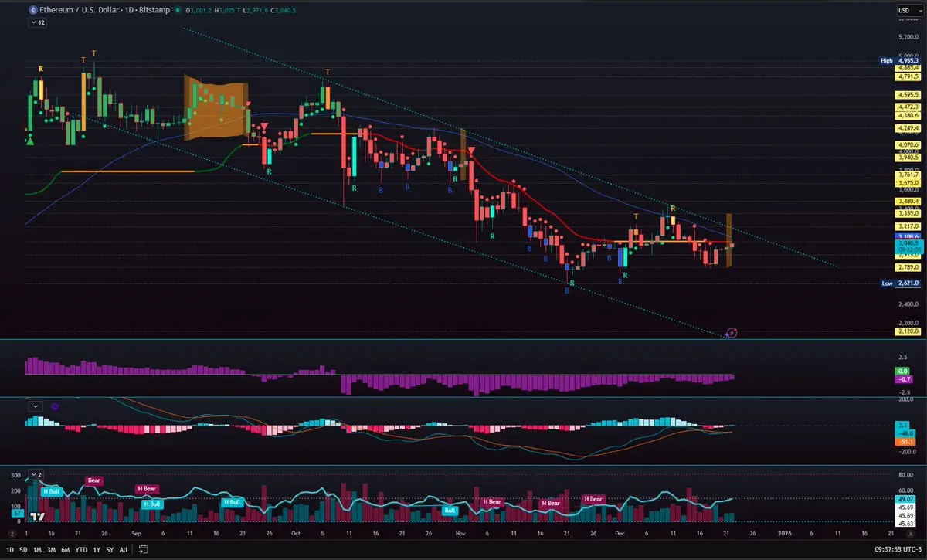This screenshot has height=560, width=927.
Task: Expand the bottom pane legend showing 2
Action: (x=36, y=474)
